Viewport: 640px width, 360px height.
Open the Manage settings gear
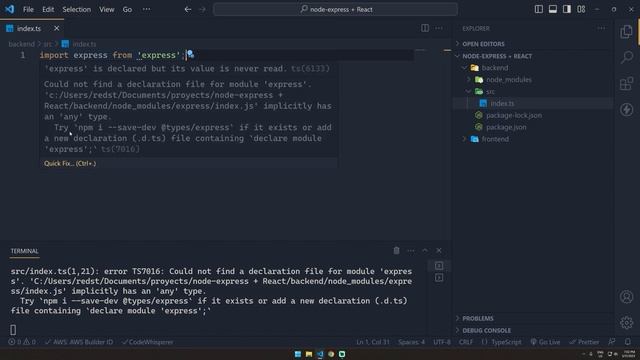point(626,323)
